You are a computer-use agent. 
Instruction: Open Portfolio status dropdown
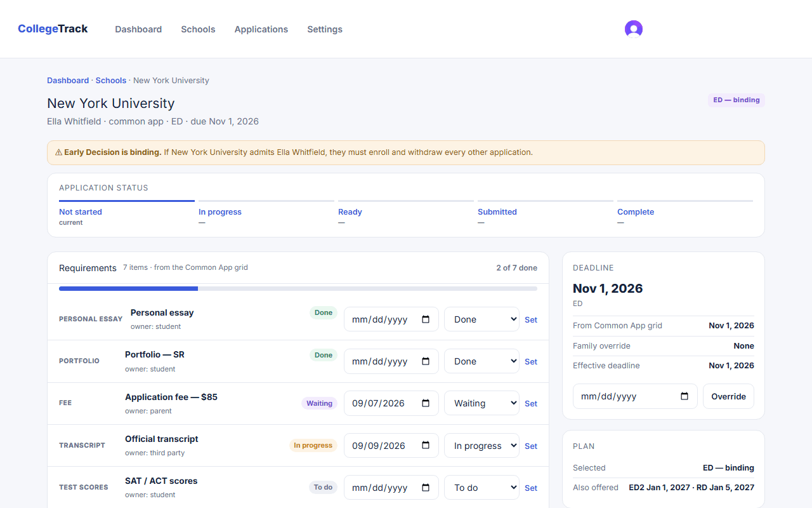point(481,361)
